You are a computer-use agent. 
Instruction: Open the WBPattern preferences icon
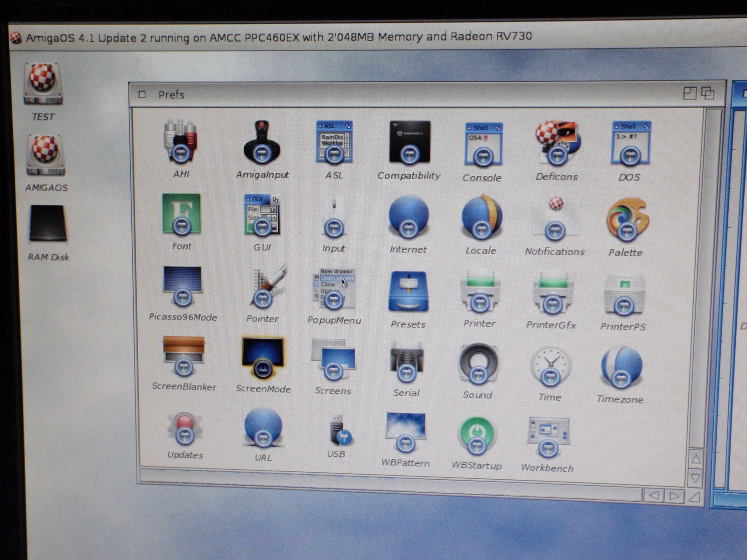click(x=405, y=432)
